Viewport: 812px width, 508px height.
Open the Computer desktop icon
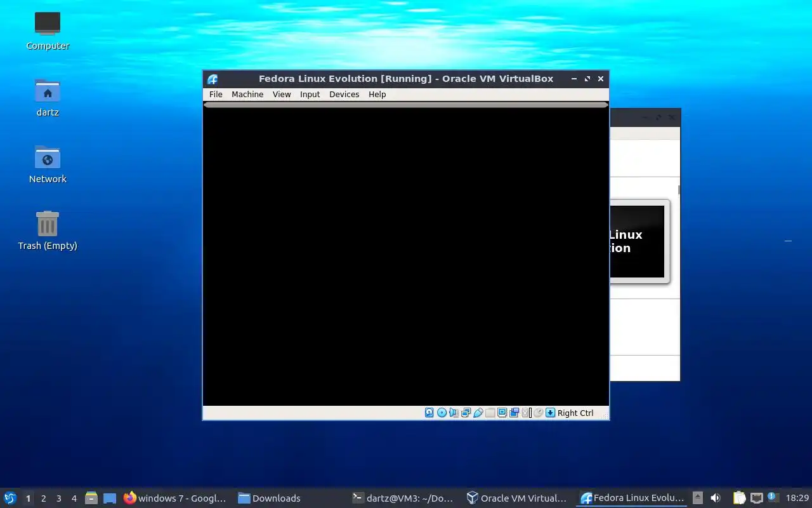(x=48, y=30)
